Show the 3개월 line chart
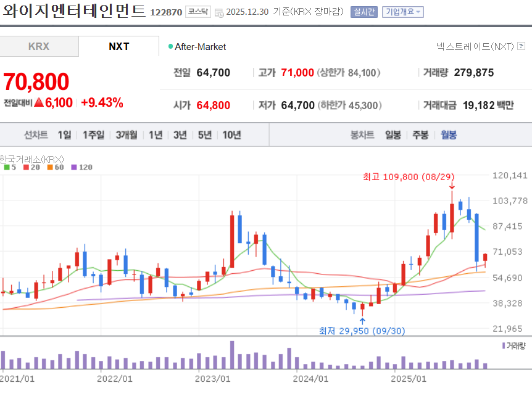The image size is (532, 396). pos(127,135)
